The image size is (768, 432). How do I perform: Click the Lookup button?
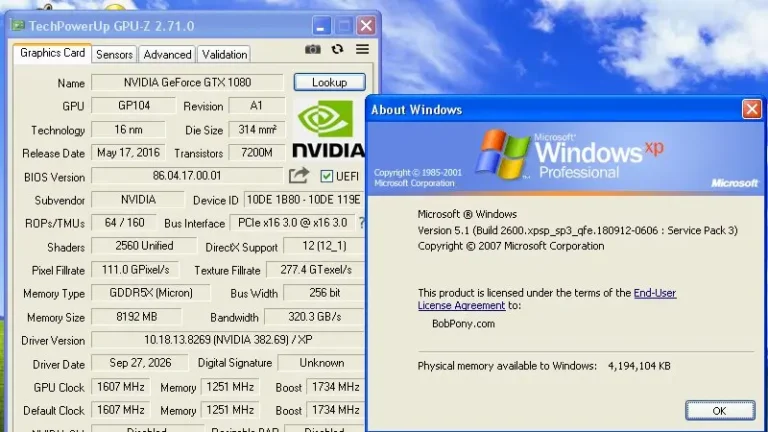coord(330,82)
